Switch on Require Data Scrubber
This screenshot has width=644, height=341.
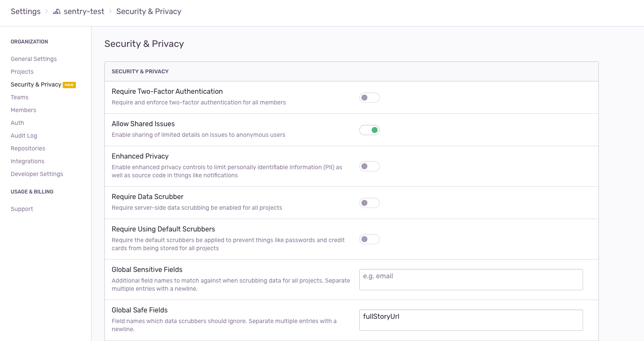(369, 203)
